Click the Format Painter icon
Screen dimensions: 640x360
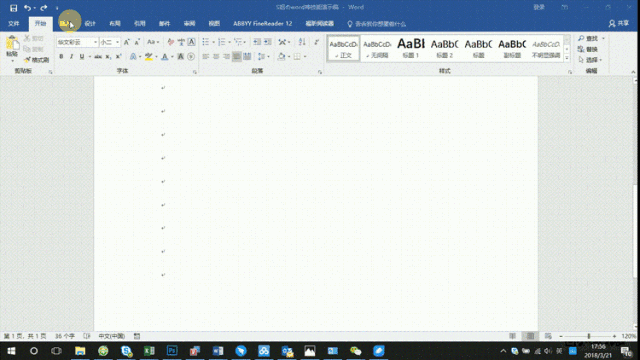pyautogui.click(x=36, y=60)
